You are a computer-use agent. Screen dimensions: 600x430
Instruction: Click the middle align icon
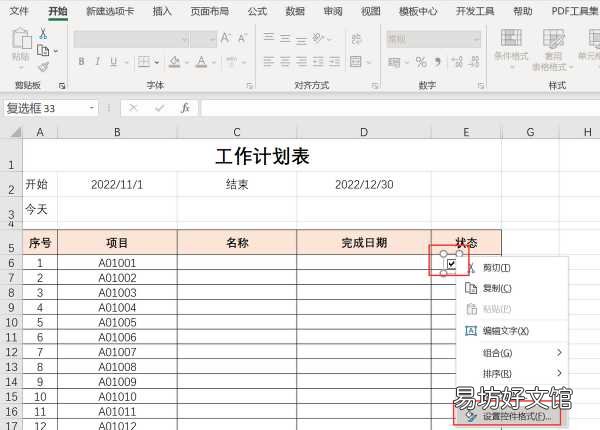(x=285, y=38)
